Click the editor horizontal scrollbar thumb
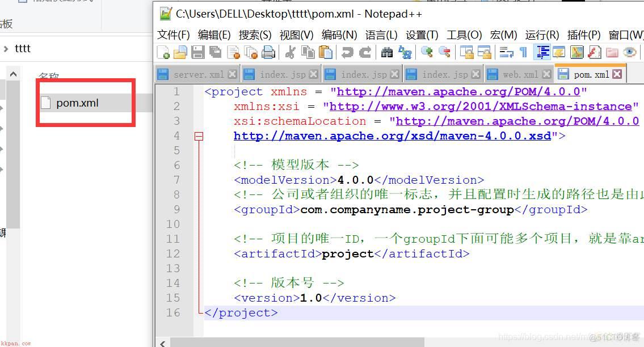644x347 pixels. coord(297,343)
